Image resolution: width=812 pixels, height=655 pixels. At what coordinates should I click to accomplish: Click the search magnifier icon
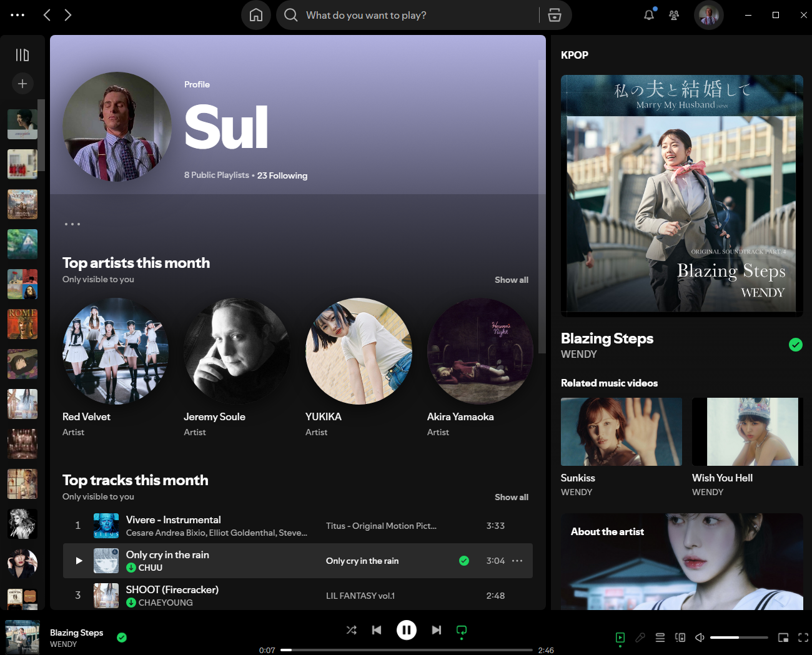pos(291,15)
